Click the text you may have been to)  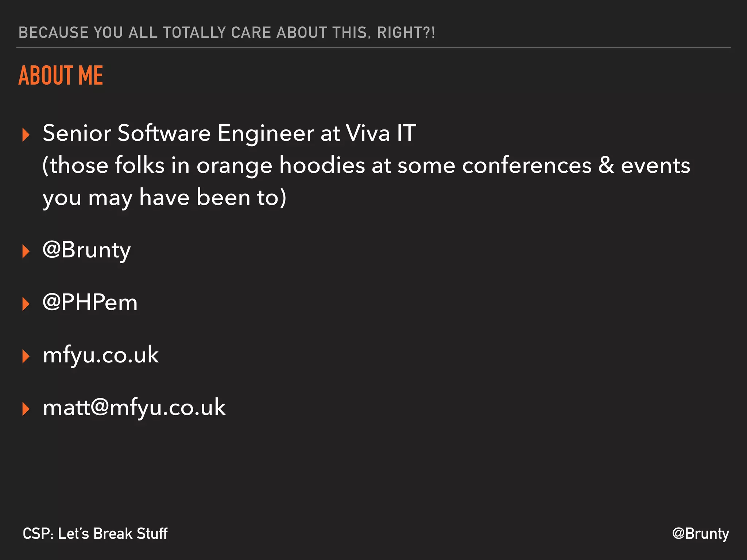click(x=165, y=198)
